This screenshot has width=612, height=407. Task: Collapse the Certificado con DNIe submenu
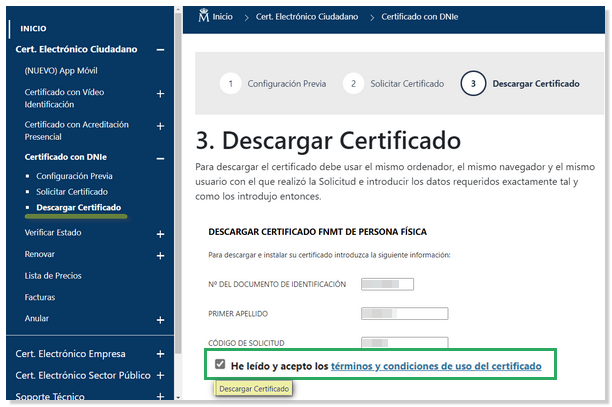(160, 158)
